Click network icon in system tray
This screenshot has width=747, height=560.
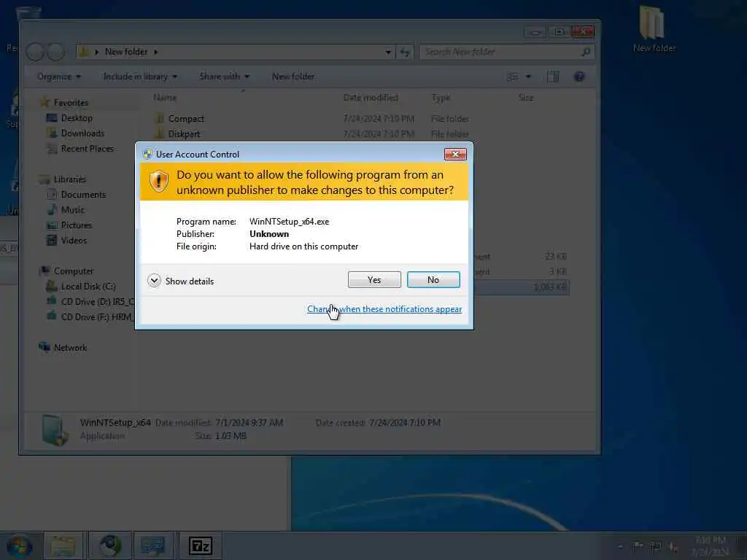point(656,546)
